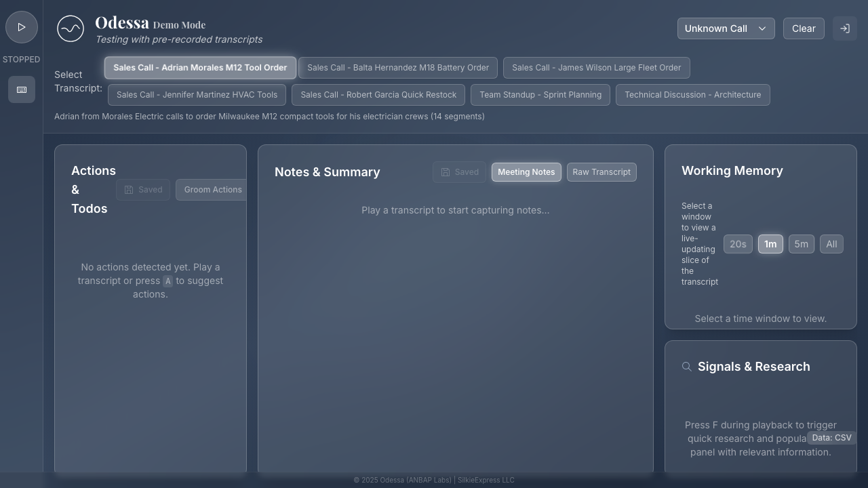868x488 pixels.
Task: Select Team Standup Sprint Planning transcript
Action: click(x=540, y=95)
